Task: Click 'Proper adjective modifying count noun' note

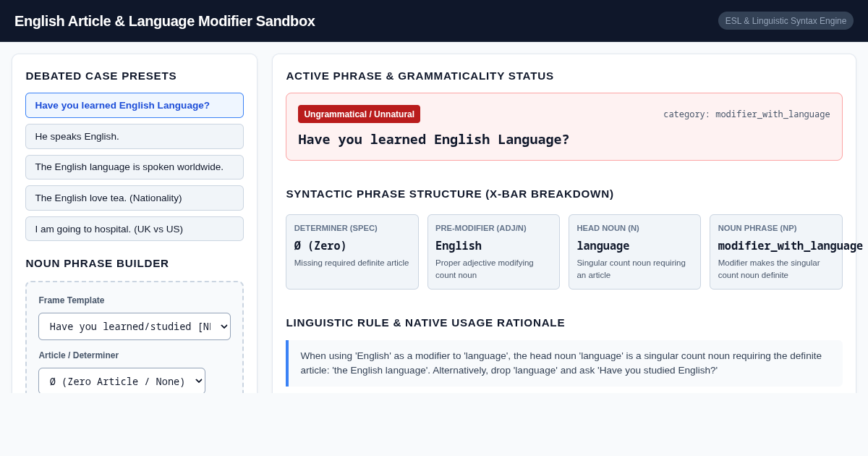Action: 485,269
